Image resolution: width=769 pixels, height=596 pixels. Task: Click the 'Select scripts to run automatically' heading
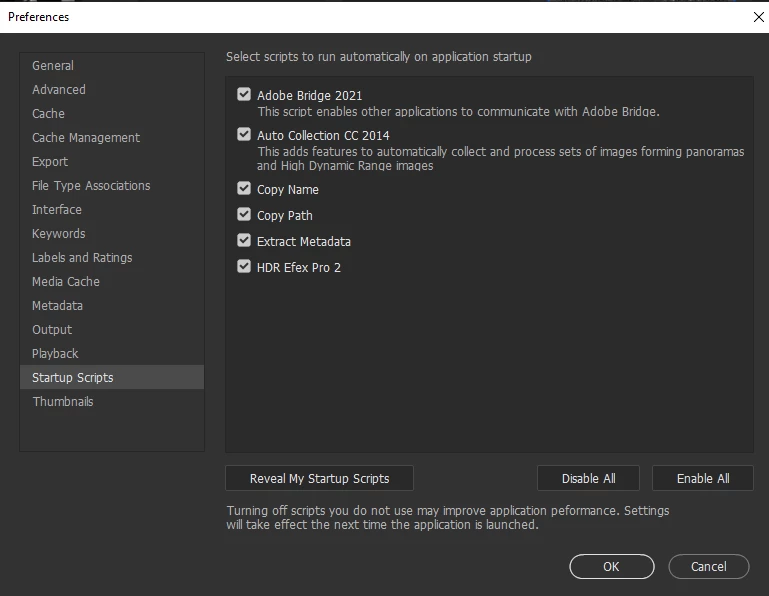coord(379,57)
